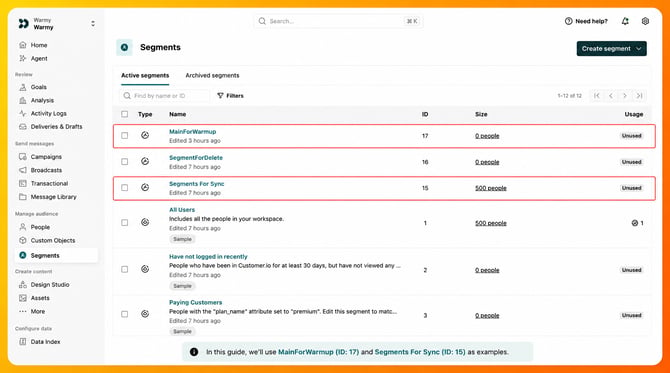Click 500 people size of All Users
This screenshot has height=373, width=670.
[x=491, y=223]
